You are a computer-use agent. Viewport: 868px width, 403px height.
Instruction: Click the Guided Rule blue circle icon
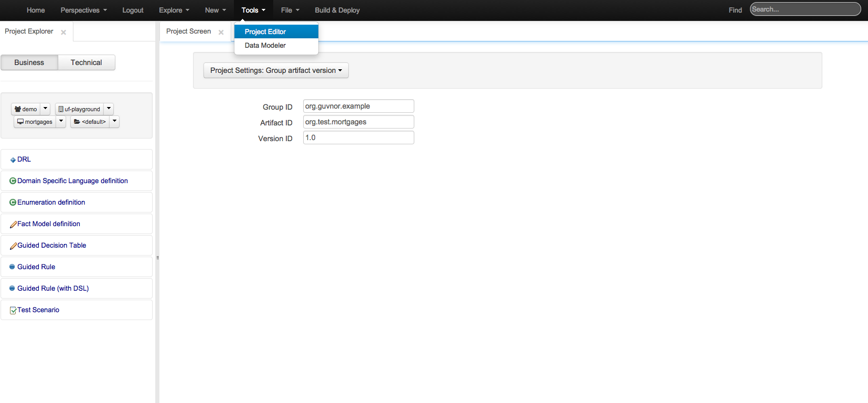(12, 267)
